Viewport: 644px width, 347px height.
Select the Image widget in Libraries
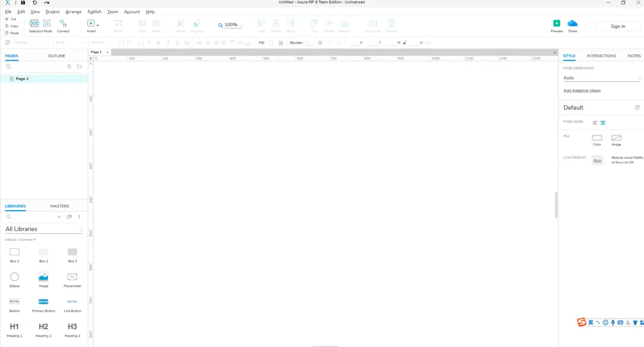pyautogui.click(x=44, y=279)
